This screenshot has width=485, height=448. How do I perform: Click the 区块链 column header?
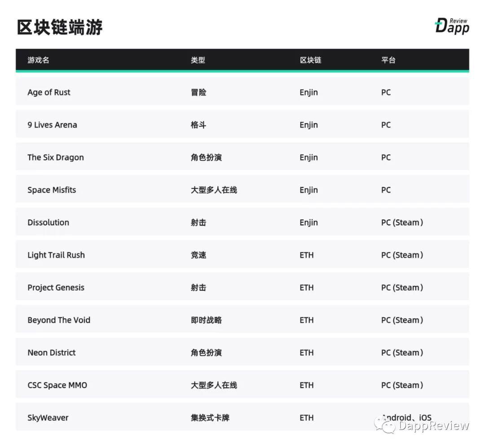coord(311,60)
